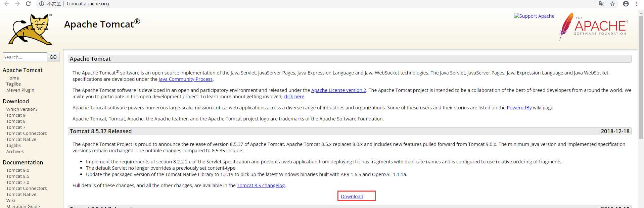The width and height of the screenshot is (644, 208).
Task: Follow the 'click here' link
Action: 294,96
